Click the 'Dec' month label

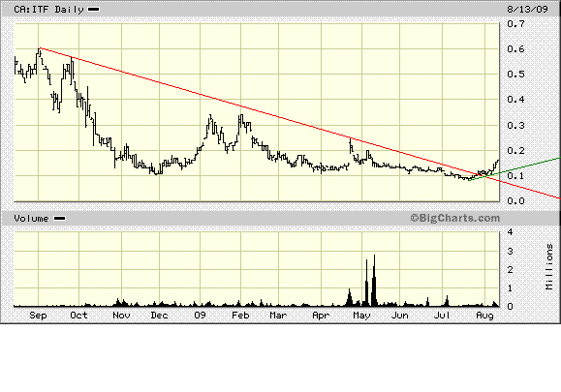point(159,316)
